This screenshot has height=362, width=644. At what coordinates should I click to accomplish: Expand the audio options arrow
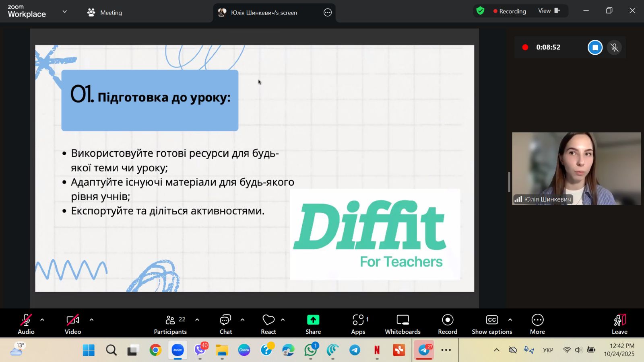point(42,320)
